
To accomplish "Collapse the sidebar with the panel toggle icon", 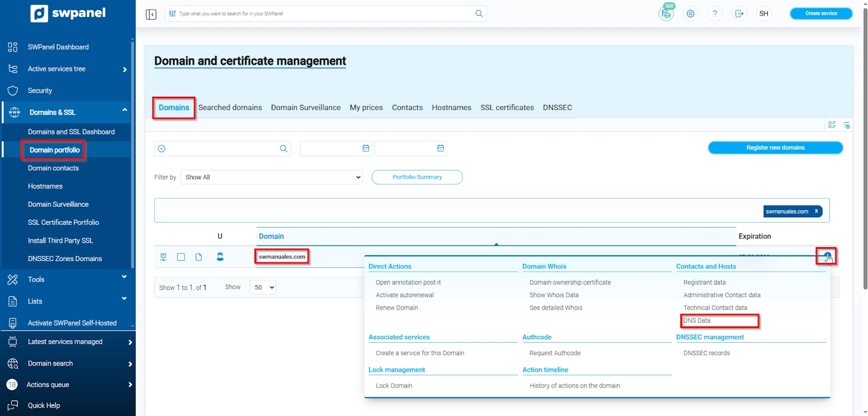I will tap(151, 14).
